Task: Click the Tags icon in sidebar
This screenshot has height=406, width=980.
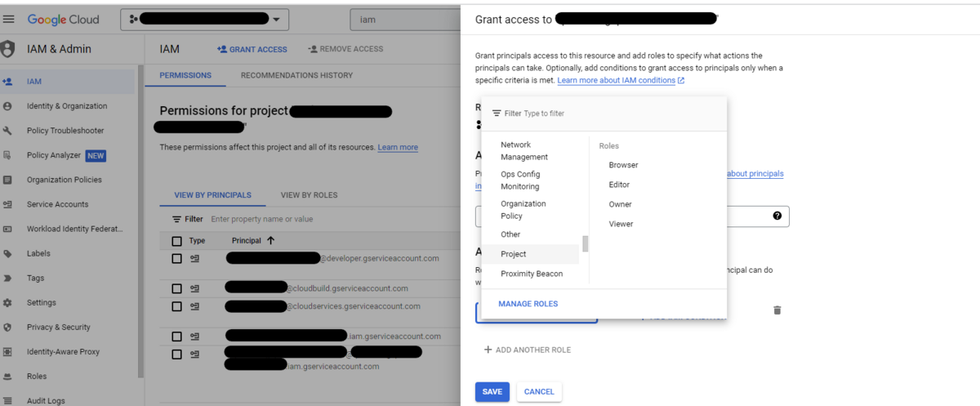Action: (x=7, y=278)
